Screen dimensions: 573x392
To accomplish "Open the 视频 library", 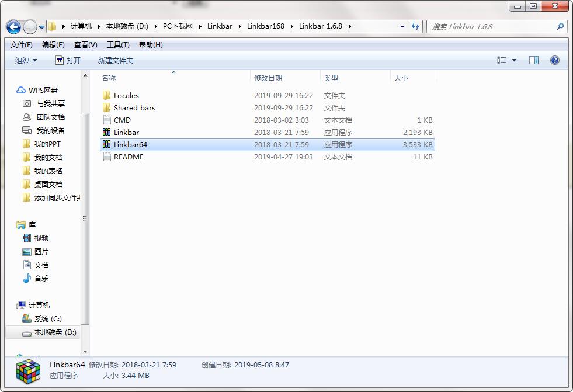I will click(x=36, y=238).
